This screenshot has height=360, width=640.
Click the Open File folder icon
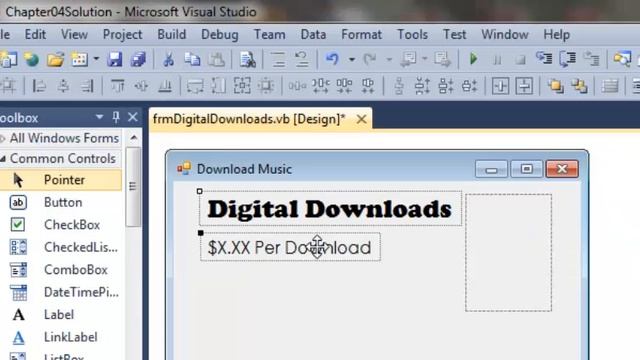pos(56,60)
